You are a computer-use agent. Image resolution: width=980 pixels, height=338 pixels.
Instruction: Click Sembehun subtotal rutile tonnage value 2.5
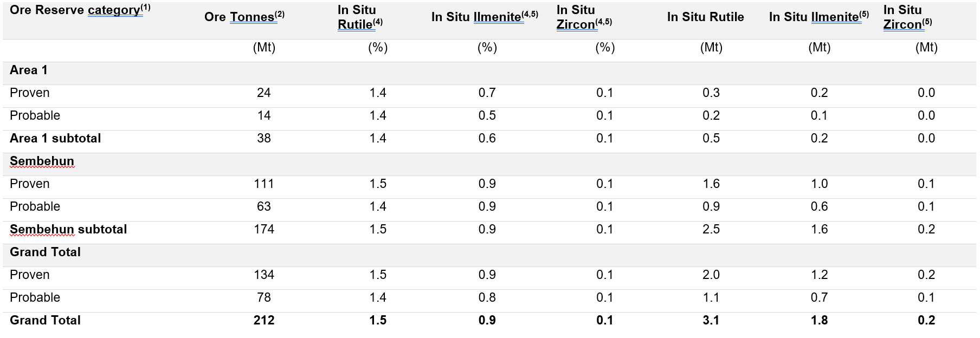(x=711, y=230)
